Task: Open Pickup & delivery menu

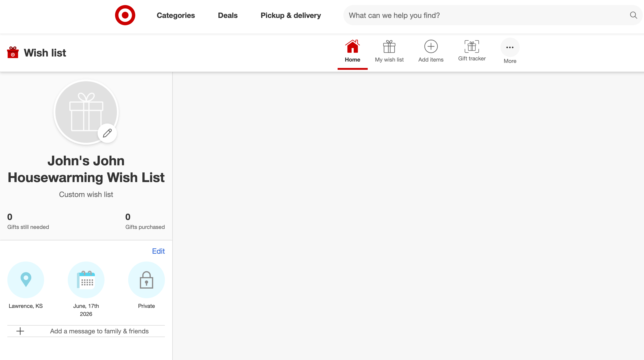Action: click(x=291, y=15)
